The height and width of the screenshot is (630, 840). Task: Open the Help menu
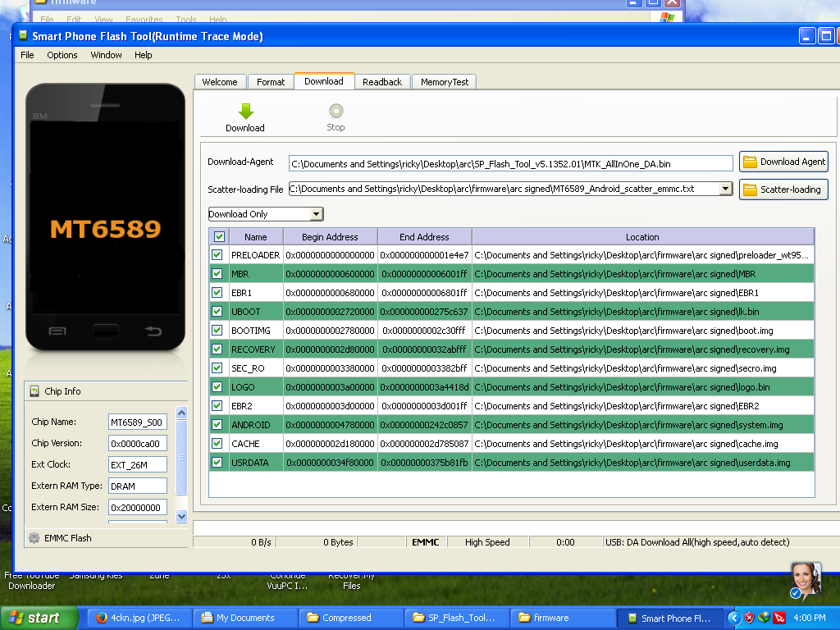(x=143, y=55)
